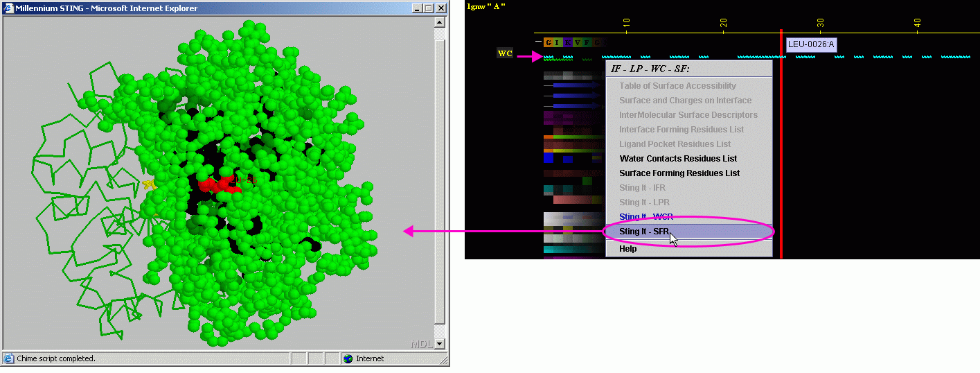This screenshot has width=980, height=373.
Task: Click the yellow WC row label
Action: (505, 53)
